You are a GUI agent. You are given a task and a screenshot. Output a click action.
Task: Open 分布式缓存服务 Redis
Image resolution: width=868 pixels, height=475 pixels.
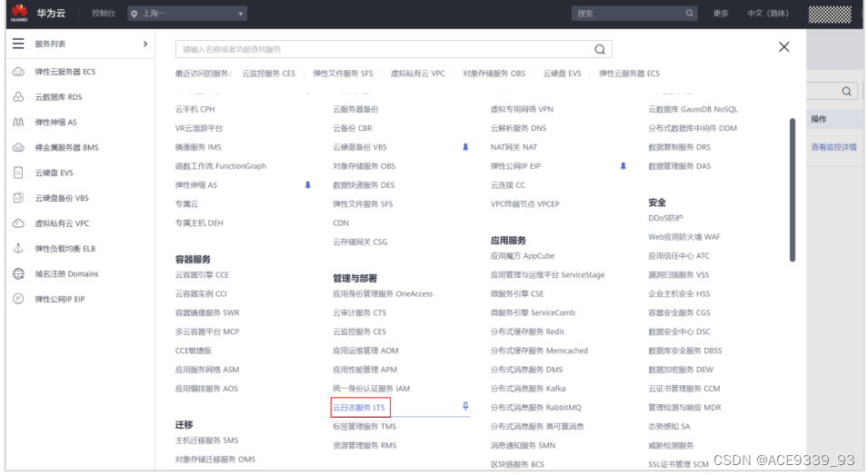click(527, 332)
